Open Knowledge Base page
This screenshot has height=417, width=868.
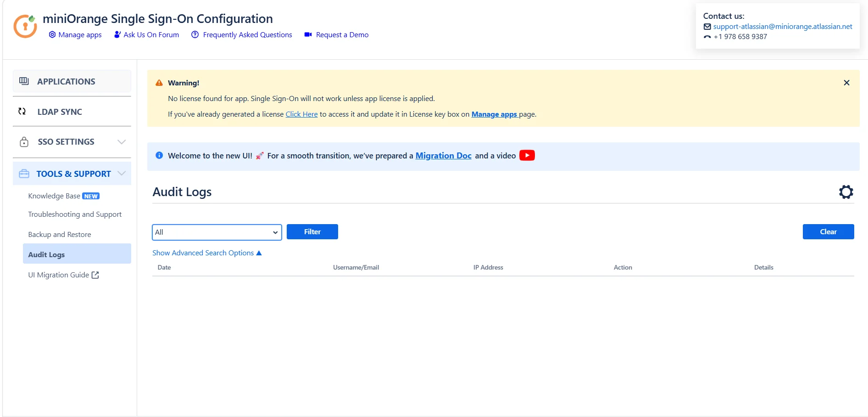[x=54, y=196]
